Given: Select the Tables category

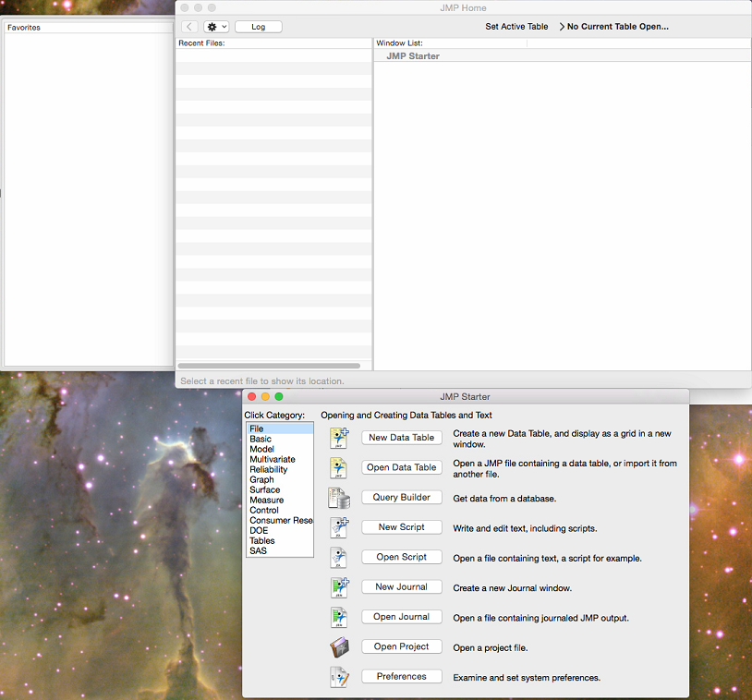Looking at the screenshot, I should [x=280, y=541].
